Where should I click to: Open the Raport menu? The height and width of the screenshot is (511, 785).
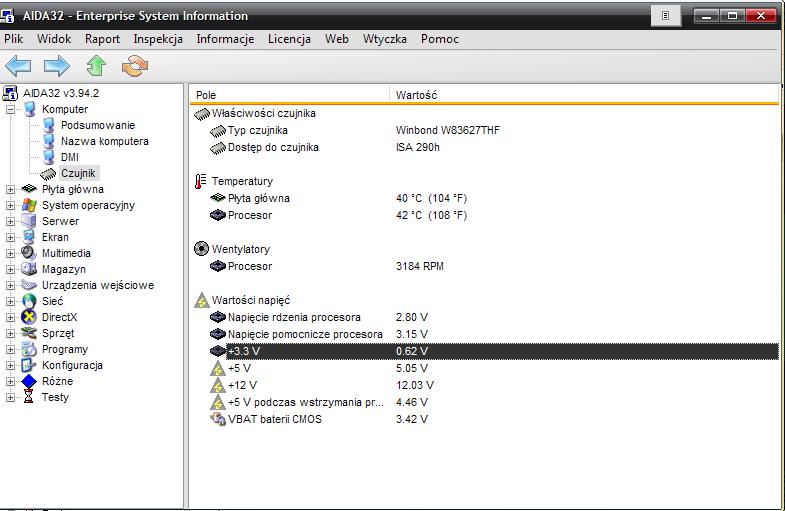102,39
